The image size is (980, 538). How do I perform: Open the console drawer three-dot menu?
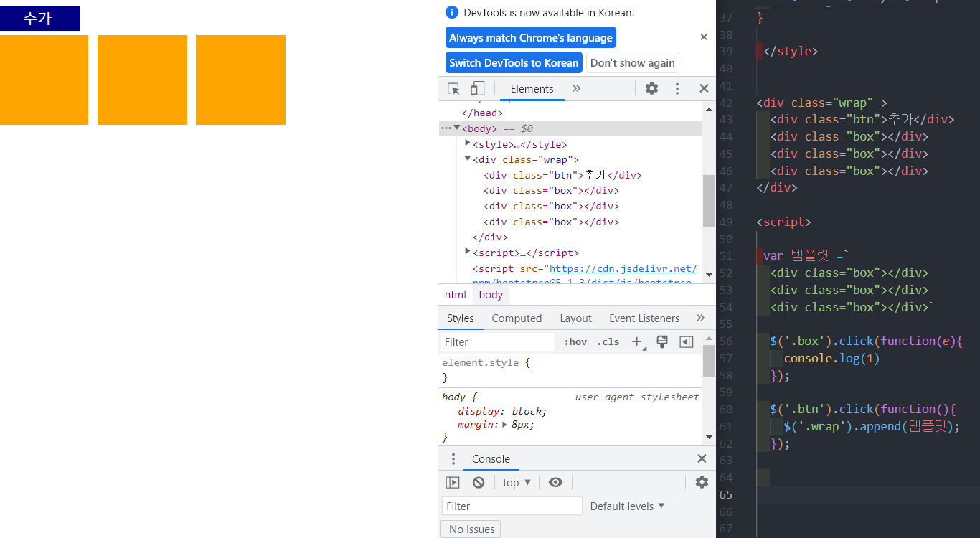tap(453, 459)
